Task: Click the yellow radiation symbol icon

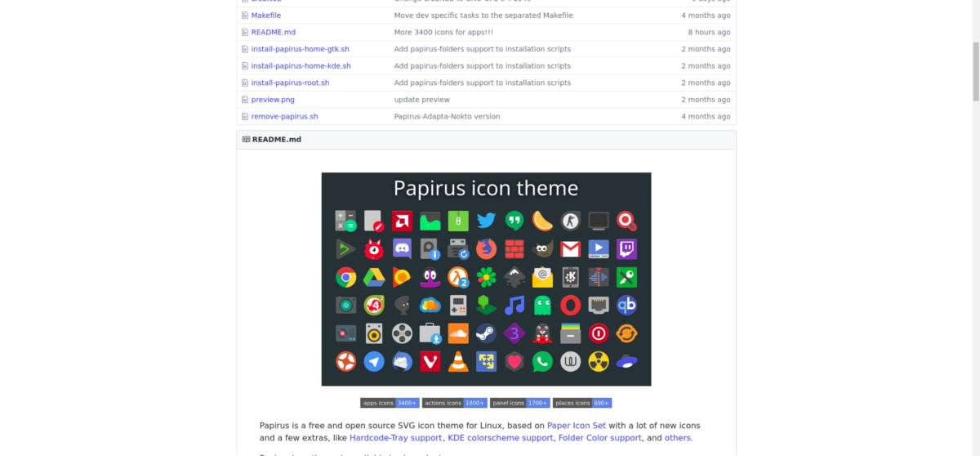Action: (x=599, y=361)
